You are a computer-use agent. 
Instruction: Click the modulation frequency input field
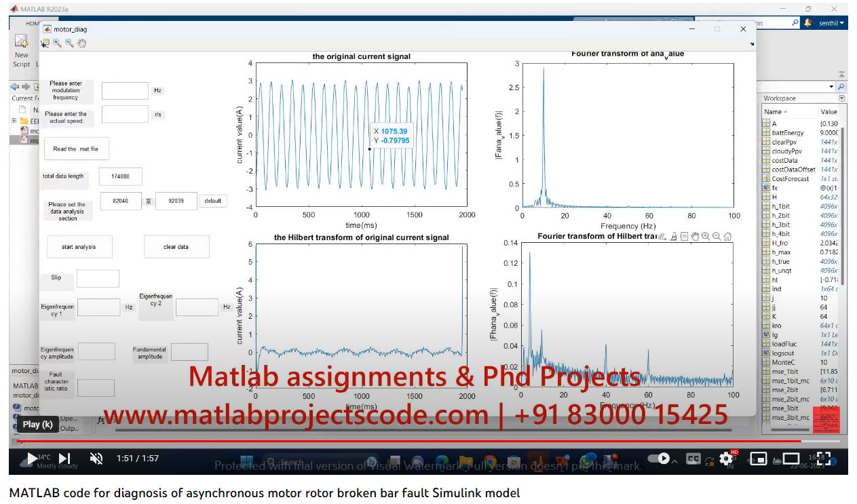(x=125, y=91)
